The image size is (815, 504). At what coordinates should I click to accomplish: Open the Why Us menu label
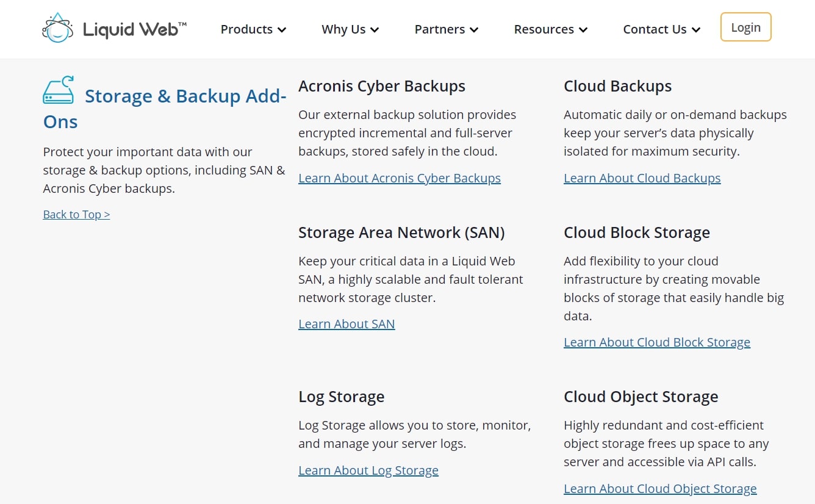(x=343, y=29)
